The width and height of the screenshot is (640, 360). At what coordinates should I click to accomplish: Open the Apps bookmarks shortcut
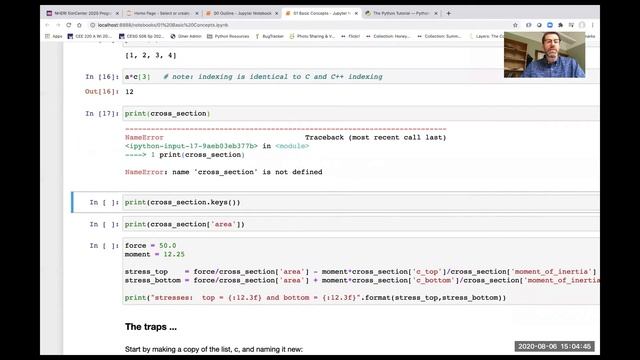point(53,36)
